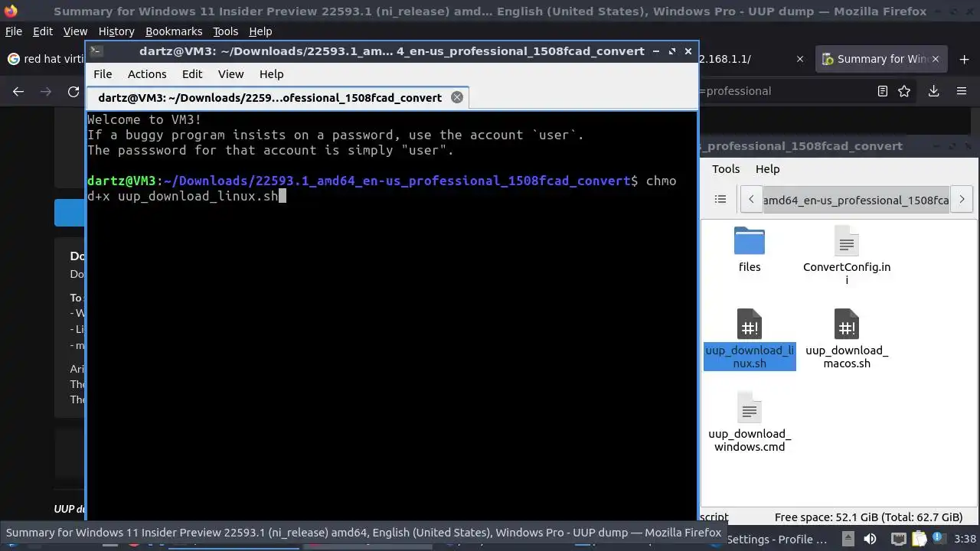Close the dartz@VM3 terminal tab

click(x=457, y=97)
